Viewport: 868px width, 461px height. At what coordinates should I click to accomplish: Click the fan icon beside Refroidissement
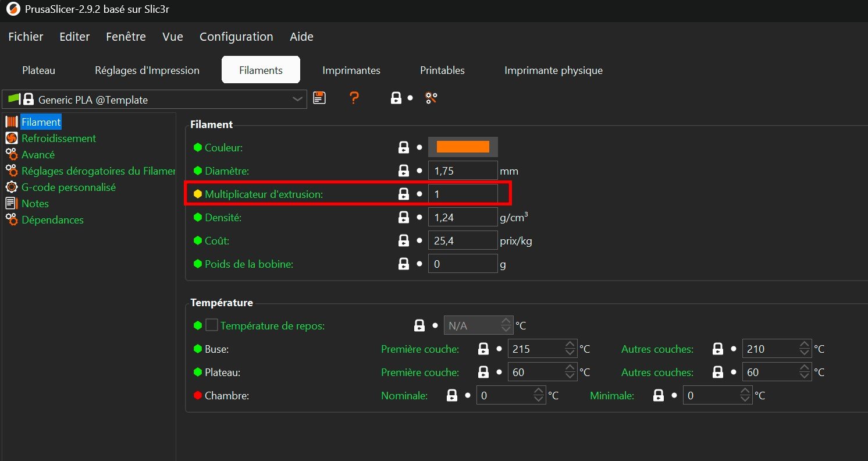(12, 139)
